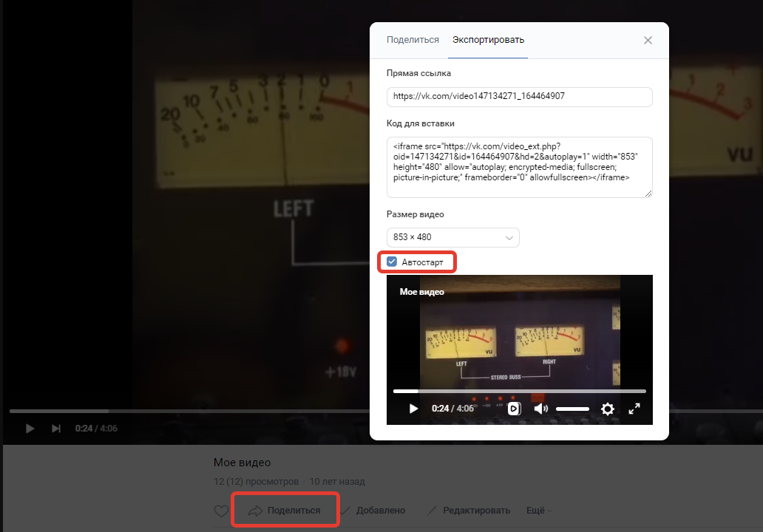The image size is (763, 532).
Task: Toggle the Автостарт checkbox
Action: (x=392, y=262)
